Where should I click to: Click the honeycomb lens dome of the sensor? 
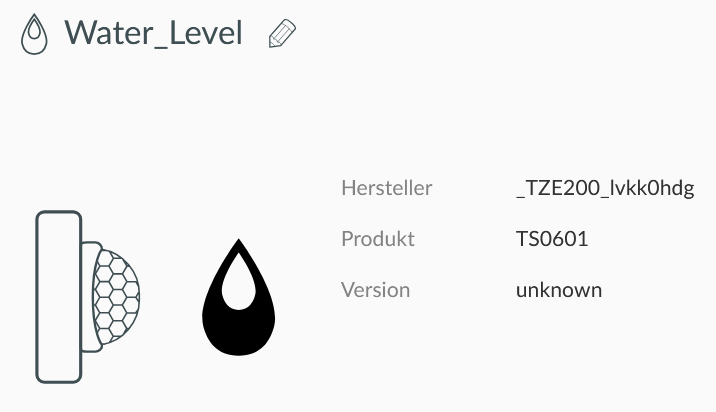tap(117, 296)
